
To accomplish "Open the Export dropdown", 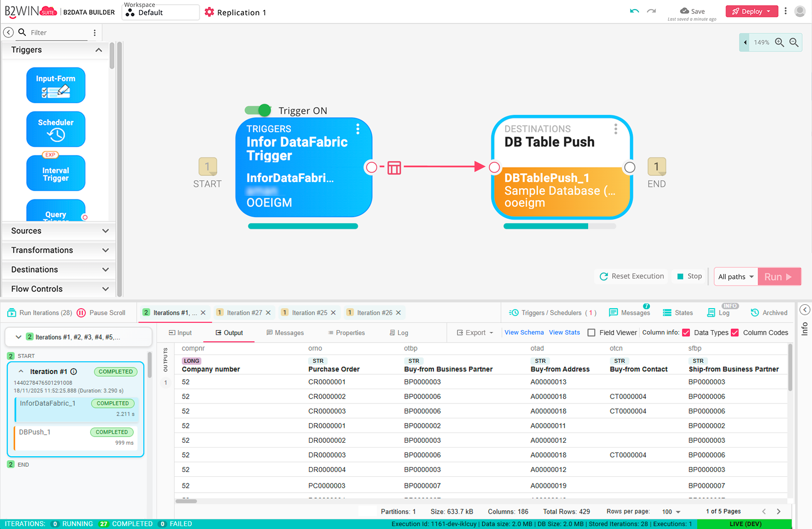I will point(475,333).
